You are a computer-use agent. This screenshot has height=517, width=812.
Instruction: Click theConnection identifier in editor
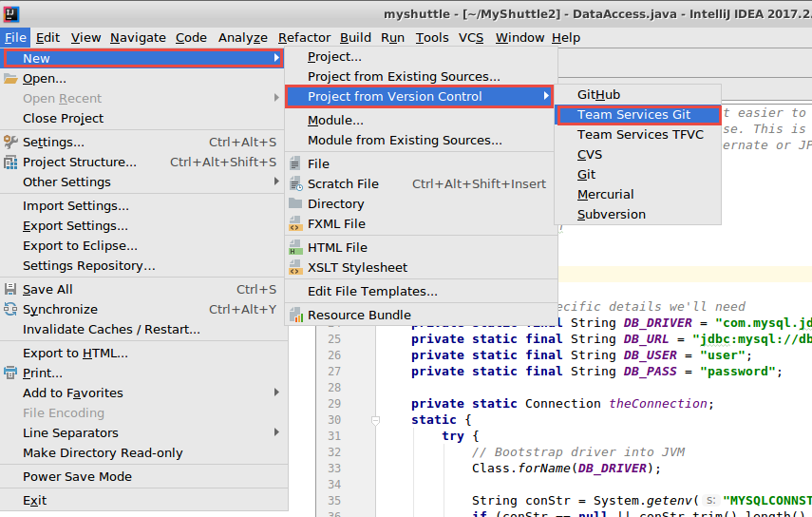658,404
